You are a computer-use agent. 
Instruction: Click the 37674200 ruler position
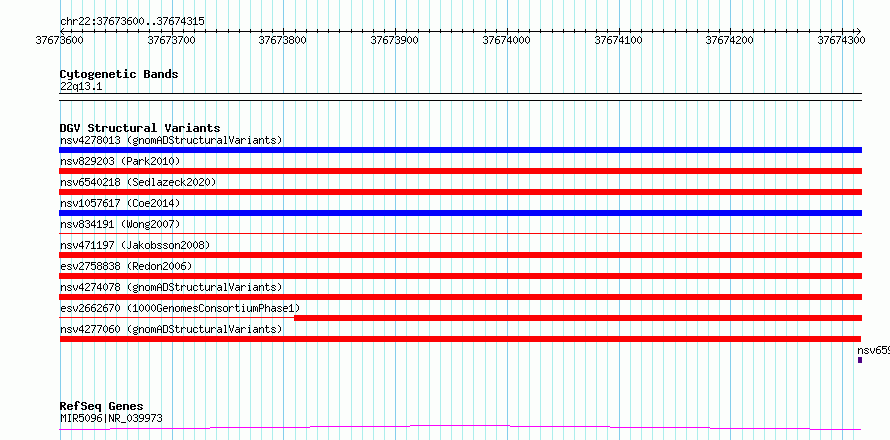[x=729, y=40]
